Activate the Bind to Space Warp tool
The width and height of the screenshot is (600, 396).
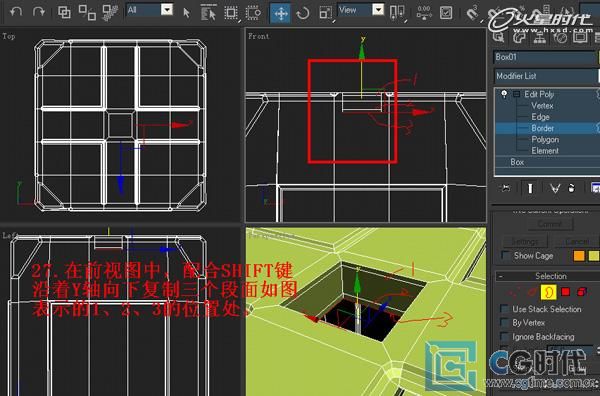coord(110,13)
